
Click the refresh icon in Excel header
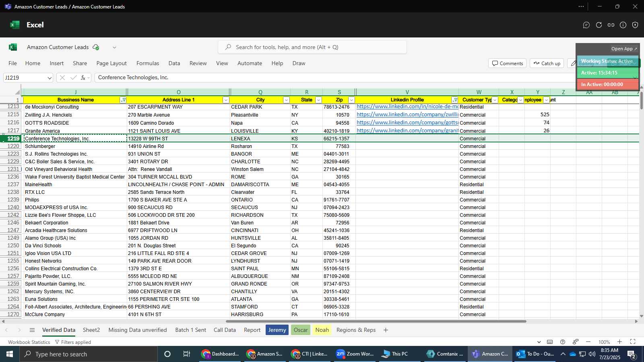tap(599, 25)
